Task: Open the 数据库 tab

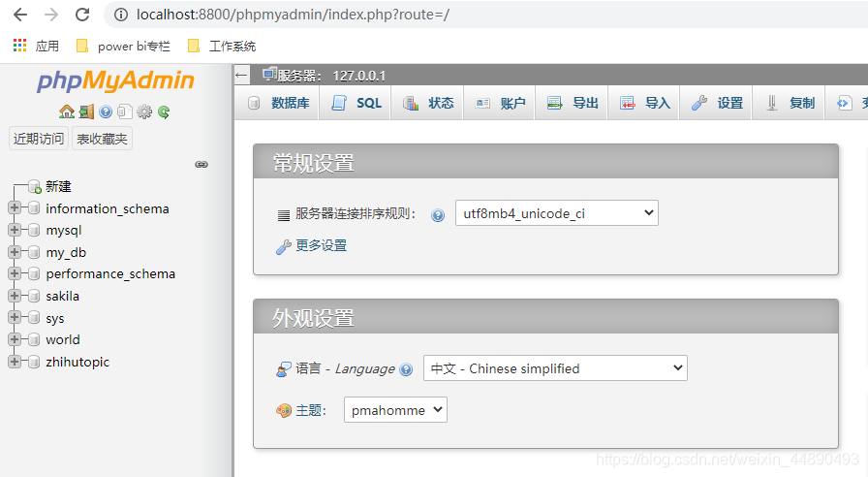Action: [x=278, y=103]
